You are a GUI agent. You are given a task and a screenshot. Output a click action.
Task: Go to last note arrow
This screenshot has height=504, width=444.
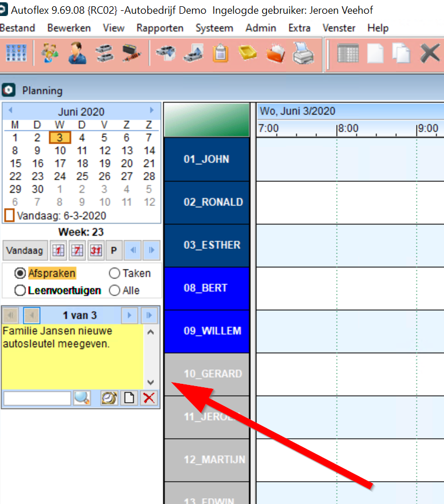(149, 315)
